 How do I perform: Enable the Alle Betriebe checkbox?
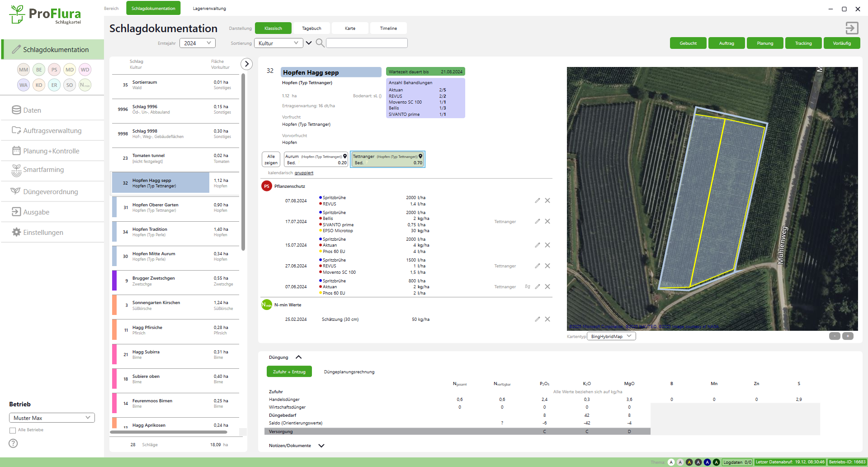(x=13, y=430)
